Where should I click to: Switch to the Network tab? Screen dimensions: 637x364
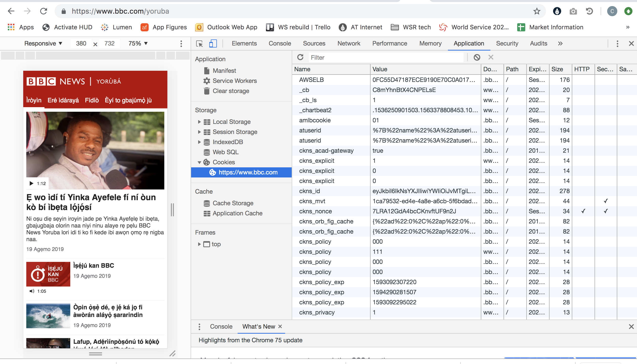[x=349, y=43]
